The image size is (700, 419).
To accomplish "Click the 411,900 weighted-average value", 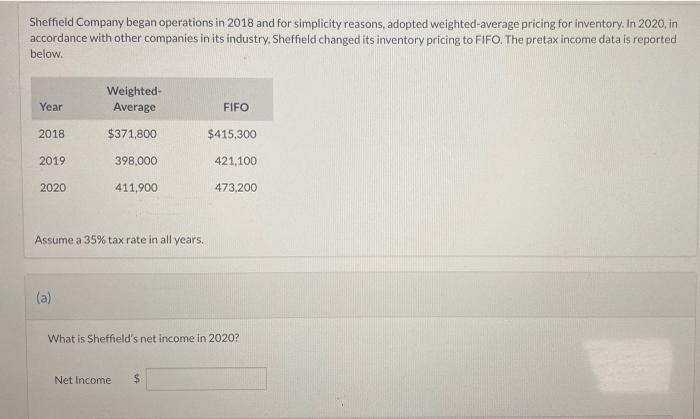I will coord(136,187).
